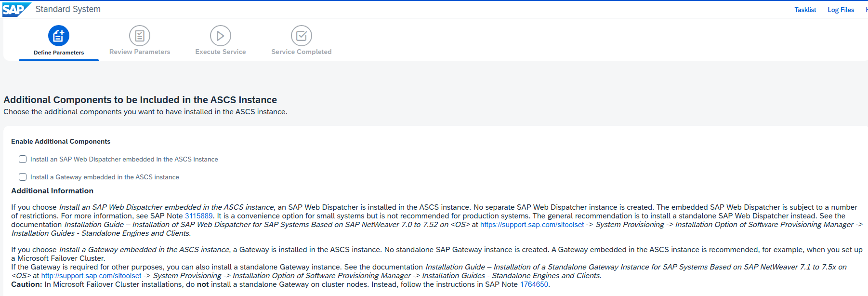This screenshot has height=296, width=868.
Task: Click the 'Additional Information' heading
Action: click(x=52, y=191)
